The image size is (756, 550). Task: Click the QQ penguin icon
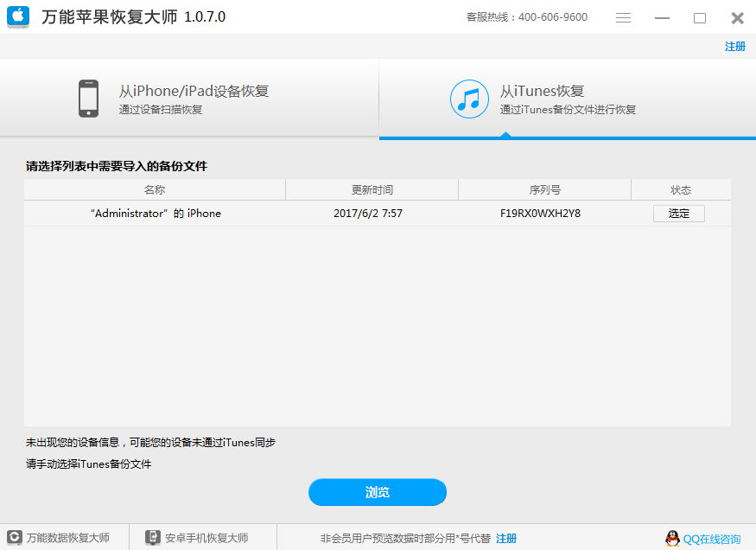pyautogui.click(x=672, y=537)
